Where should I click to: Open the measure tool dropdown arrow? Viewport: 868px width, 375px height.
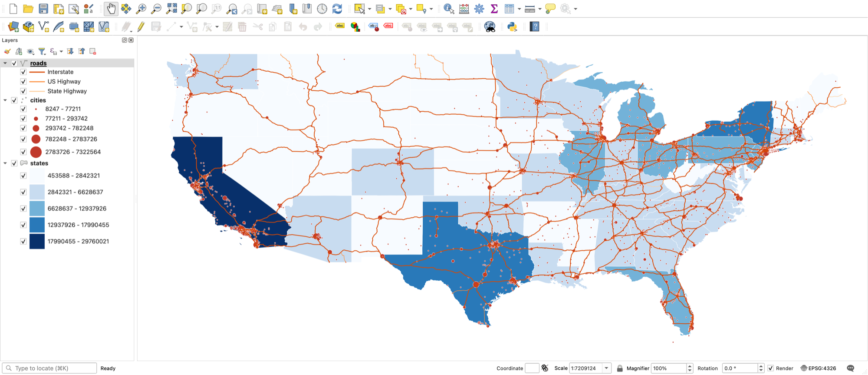coord(539,9)
